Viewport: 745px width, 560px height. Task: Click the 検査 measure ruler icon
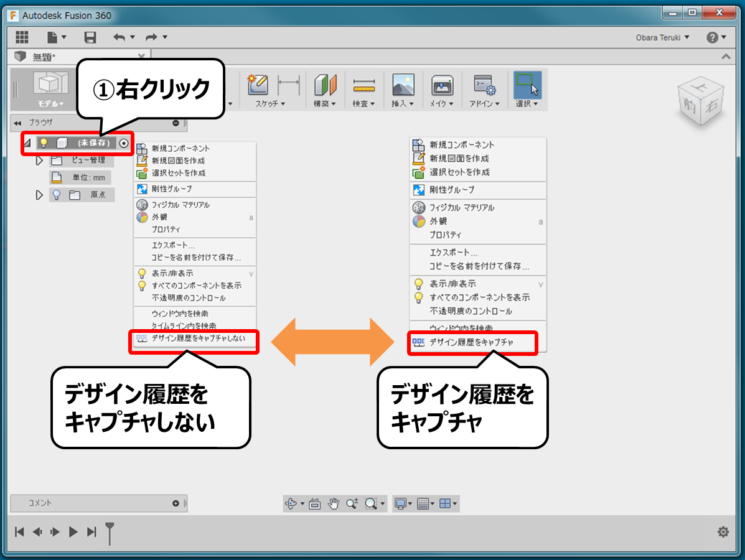pos(364,86)
